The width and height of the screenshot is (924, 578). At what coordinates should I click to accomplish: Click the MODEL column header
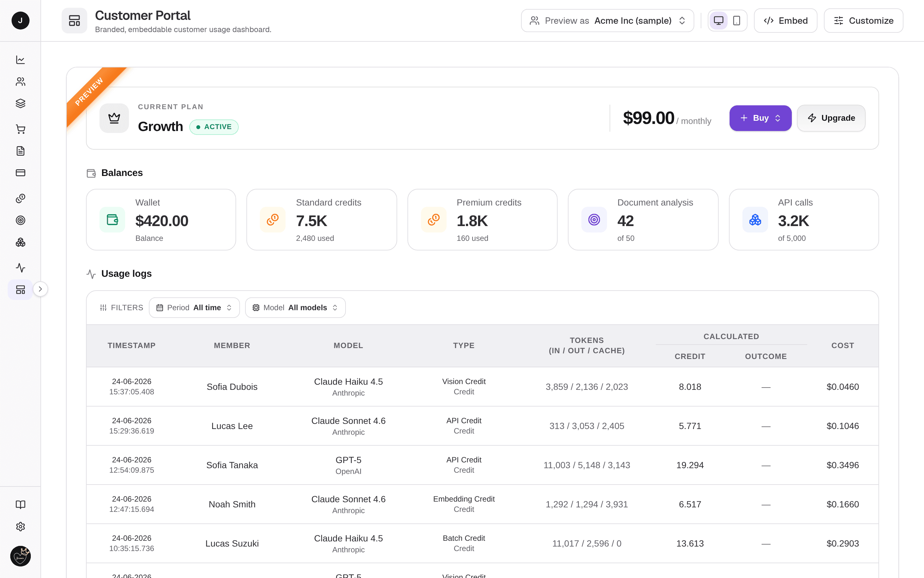[348, 346]
